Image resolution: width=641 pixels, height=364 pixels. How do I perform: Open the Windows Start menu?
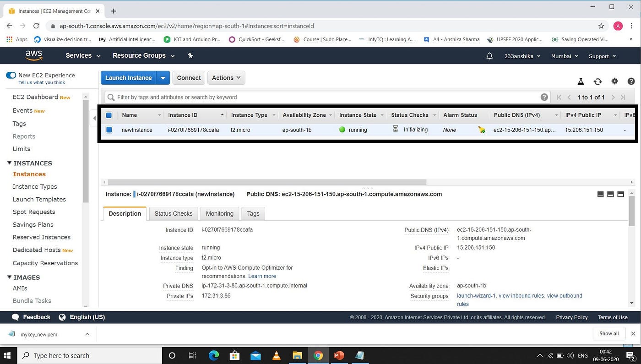point(8,355)
